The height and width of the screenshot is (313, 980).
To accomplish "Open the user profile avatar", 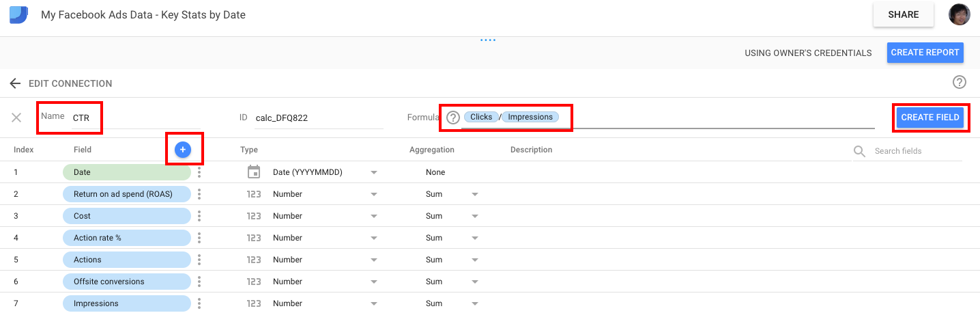I will click(960, 14).
